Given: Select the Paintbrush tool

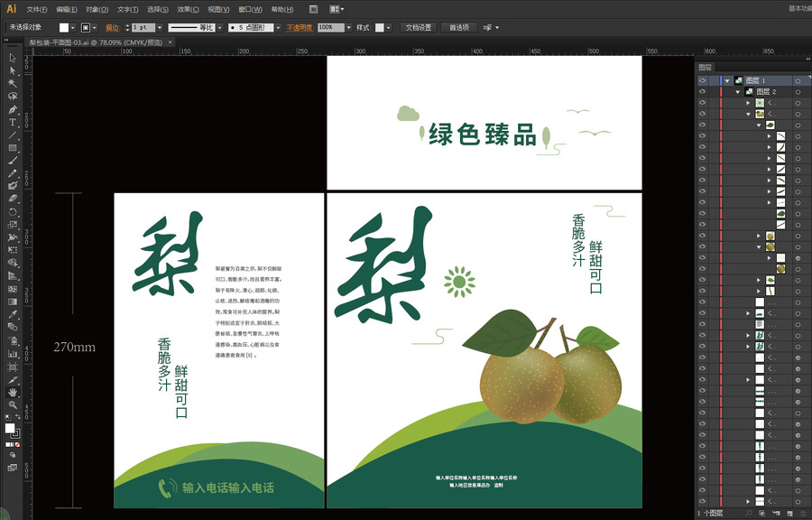Looking at the screenshot, I should pos(13,161).
